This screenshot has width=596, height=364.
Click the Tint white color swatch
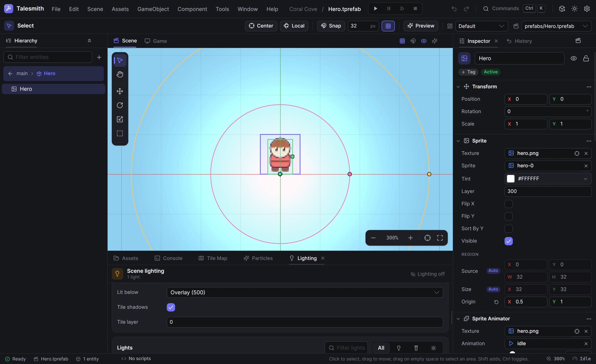pyautogui.click(x=510, y=179)
